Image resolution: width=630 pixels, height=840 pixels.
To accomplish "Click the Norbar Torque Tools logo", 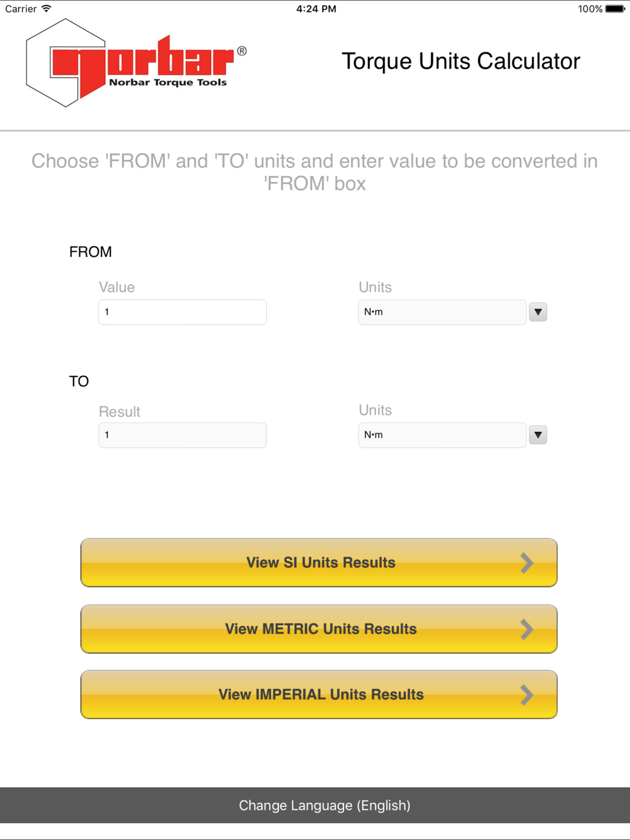I will (136, 63).
